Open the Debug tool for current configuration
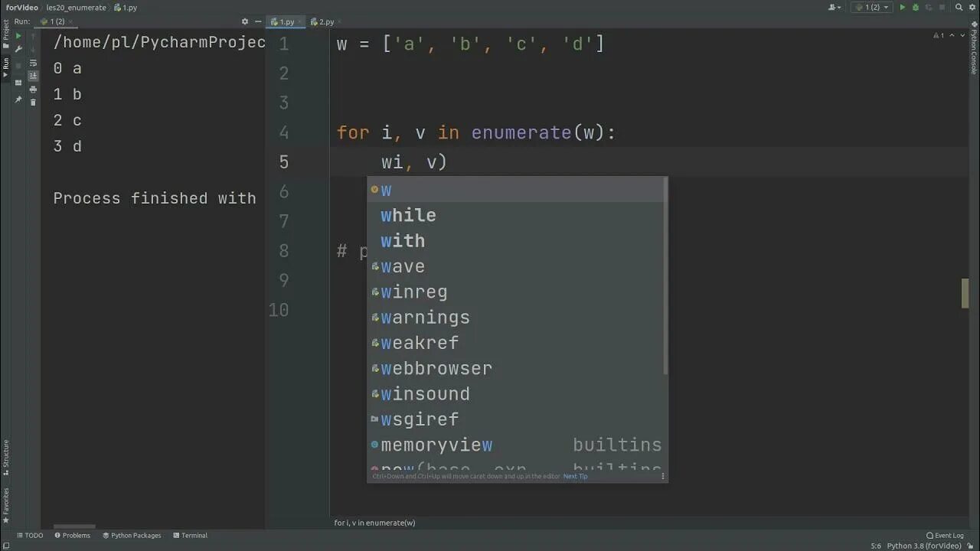The width and height of the screenshot is (980, 551). pyautogui.click(x=916, y=7)
